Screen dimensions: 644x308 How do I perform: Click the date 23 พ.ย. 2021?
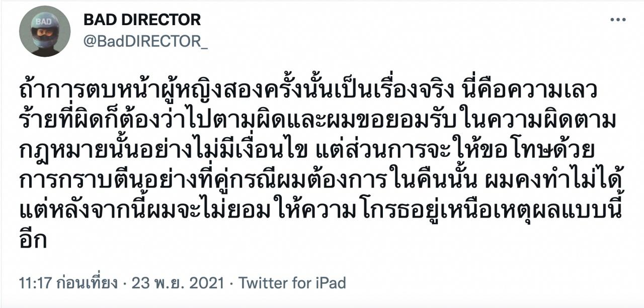[x=178, y=282]
